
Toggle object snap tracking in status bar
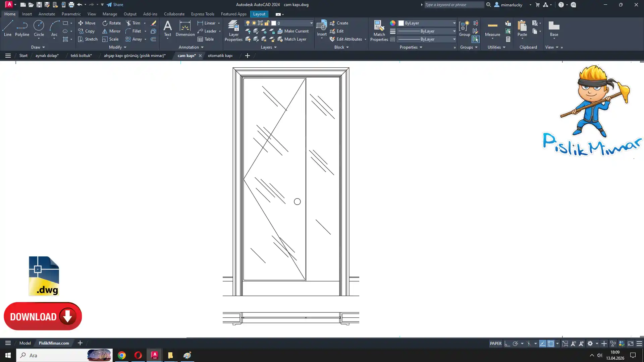[542, 344]
